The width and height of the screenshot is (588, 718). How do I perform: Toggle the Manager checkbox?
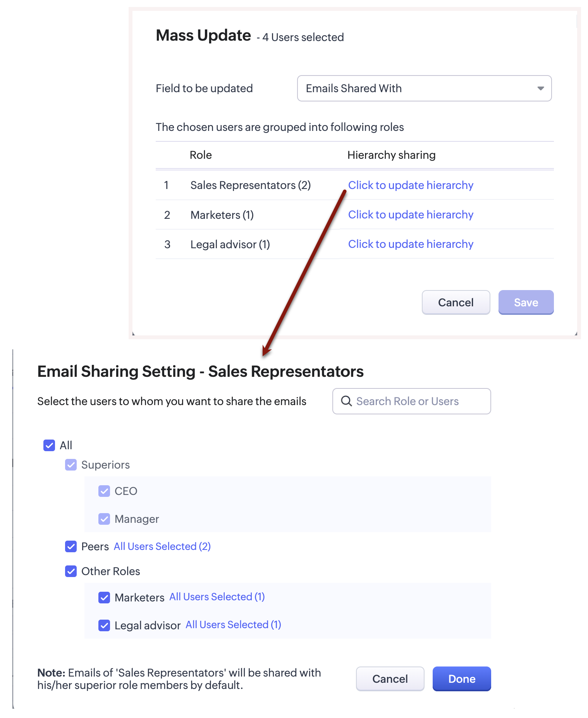[104, 519]
